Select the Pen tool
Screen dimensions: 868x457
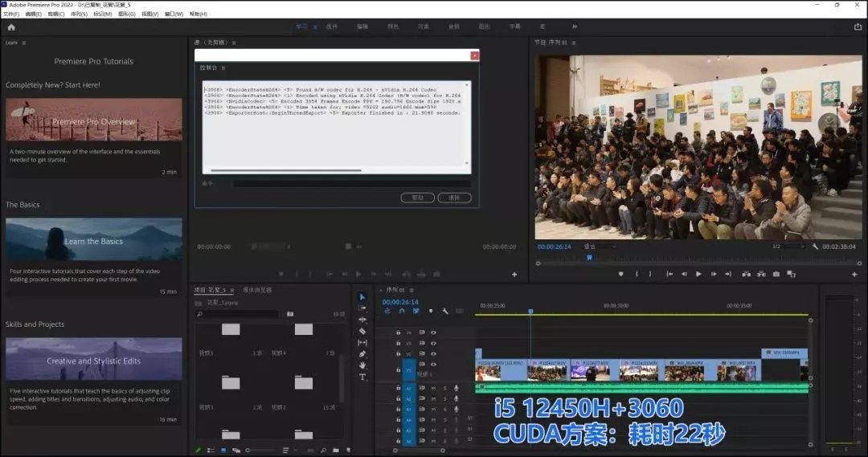pos(362,354)
